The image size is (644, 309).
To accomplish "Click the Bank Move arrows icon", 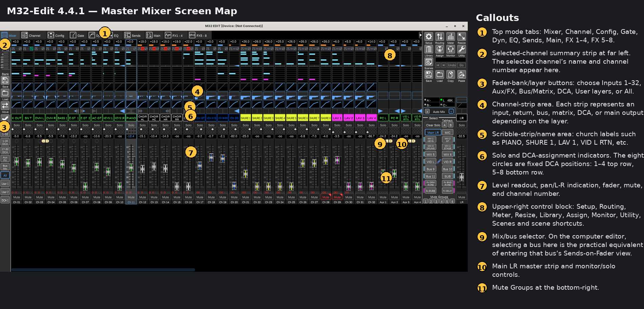I will tap(5, 106).
